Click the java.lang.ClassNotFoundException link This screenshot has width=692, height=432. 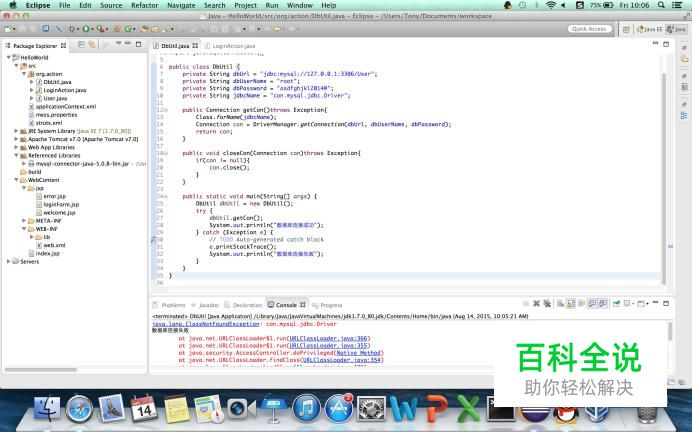point(206,324)
